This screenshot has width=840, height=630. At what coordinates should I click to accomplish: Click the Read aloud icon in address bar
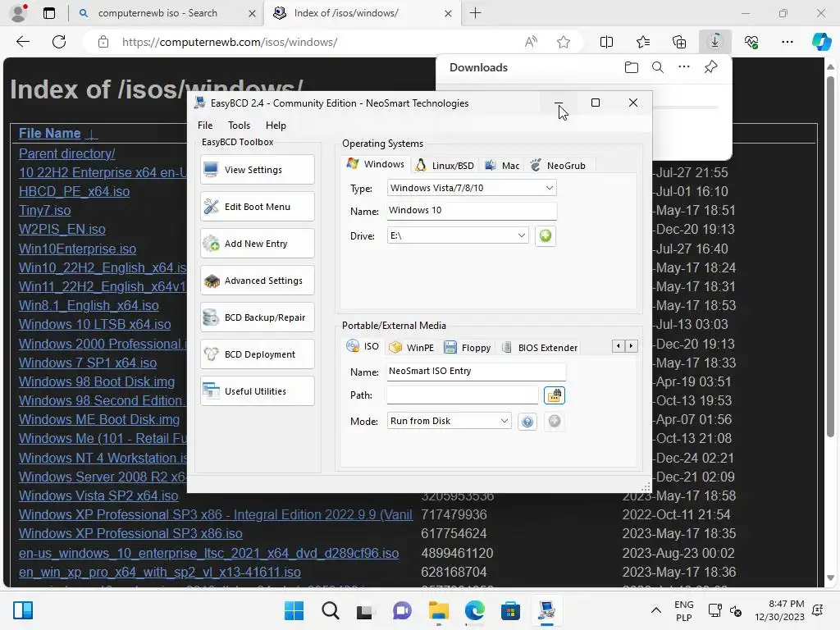[x=531, y=42]
